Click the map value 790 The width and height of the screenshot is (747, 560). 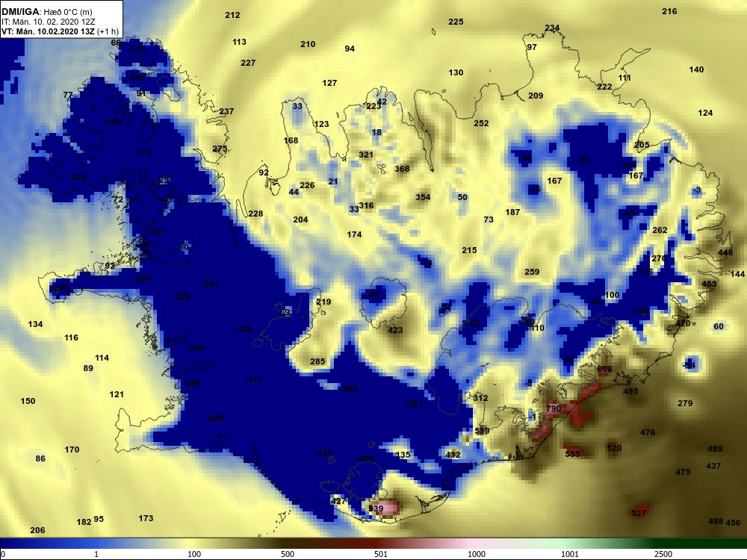[554, 408]
